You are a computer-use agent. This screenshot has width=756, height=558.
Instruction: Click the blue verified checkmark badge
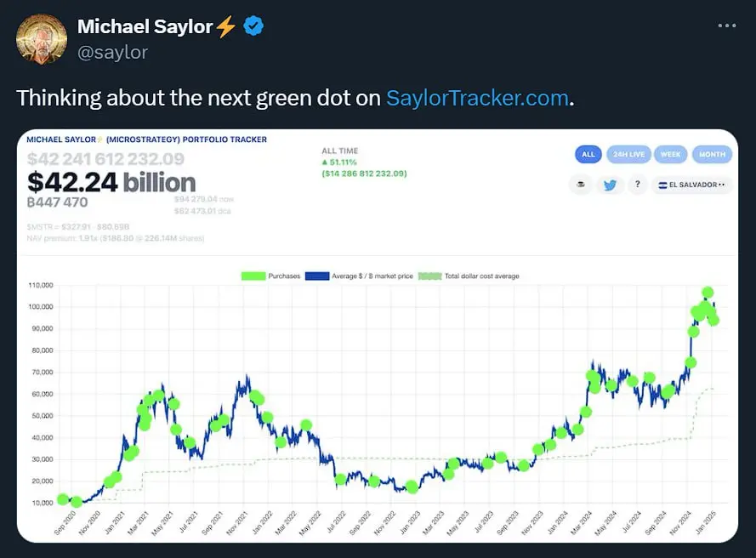tap(253, 26)
